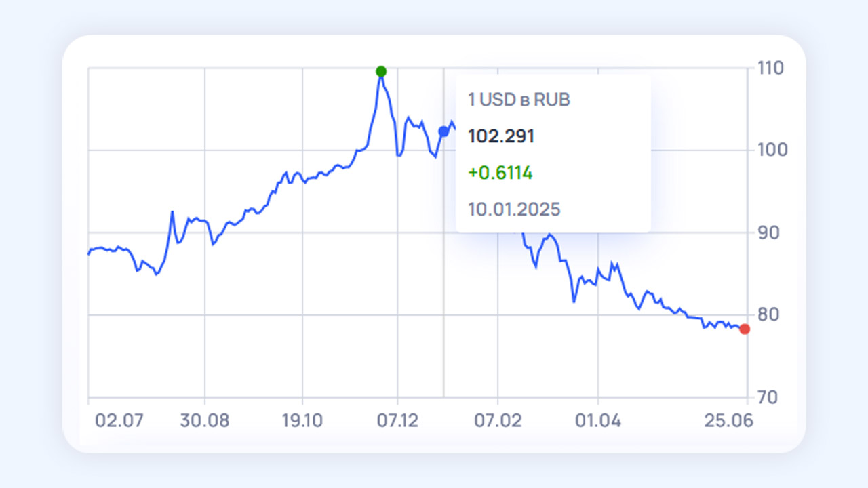Click the 102.291 rate value in tooltip
Viewport: 868px width, 488px height.
[x=501, y=137]
